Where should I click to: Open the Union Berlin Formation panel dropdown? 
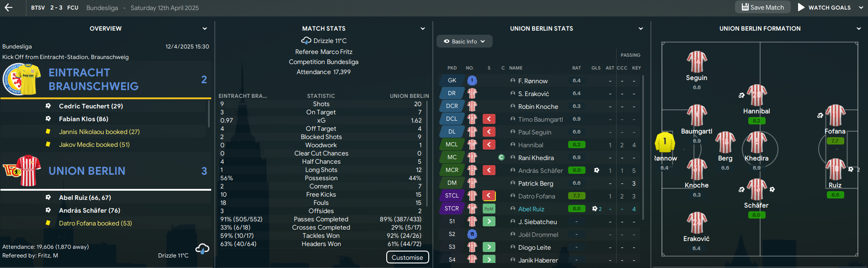coord(859,28)
